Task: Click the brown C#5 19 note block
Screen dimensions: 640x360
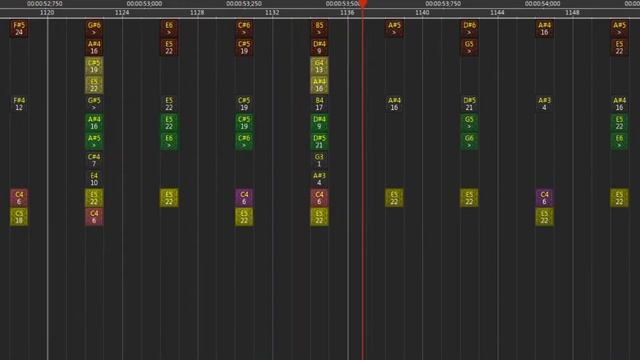Action: click(244, 47)
